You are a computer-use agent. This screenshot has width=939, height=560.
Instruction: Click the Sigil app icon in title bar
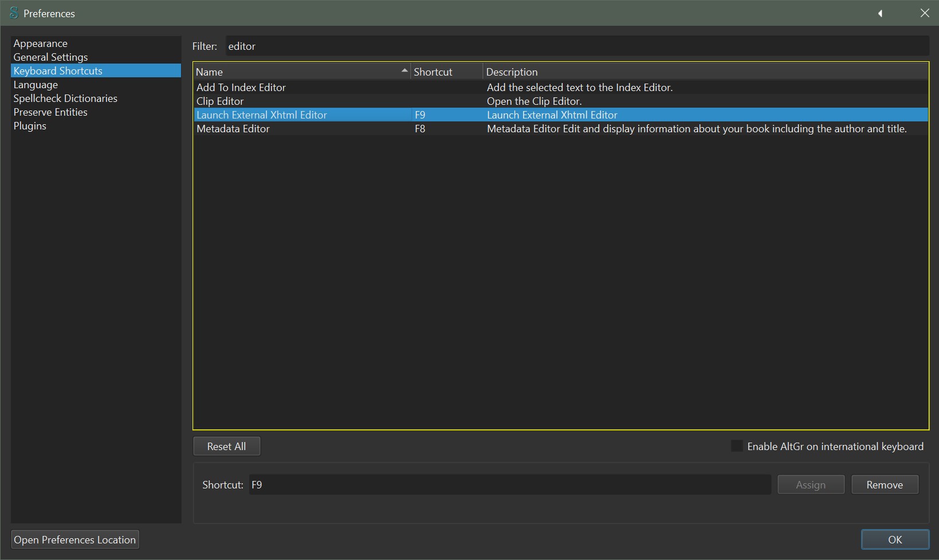click(x=14, y=13)
